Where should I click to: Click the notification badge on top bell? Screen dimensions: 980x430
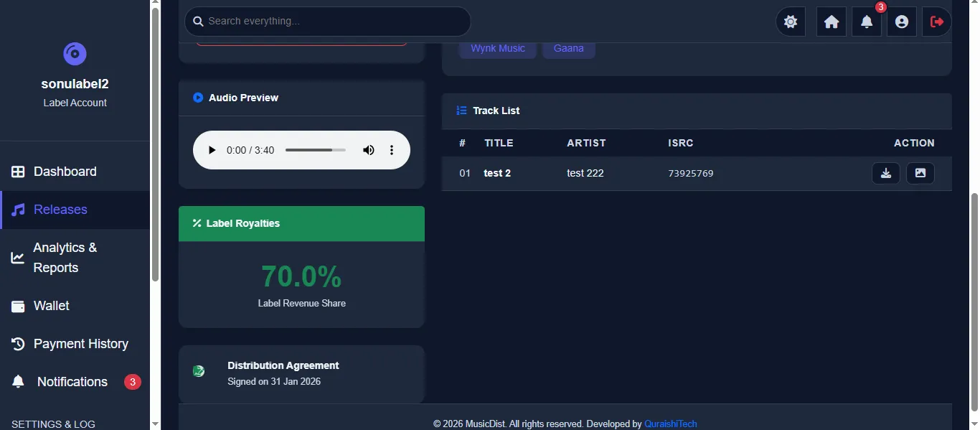tap(881, 7)
